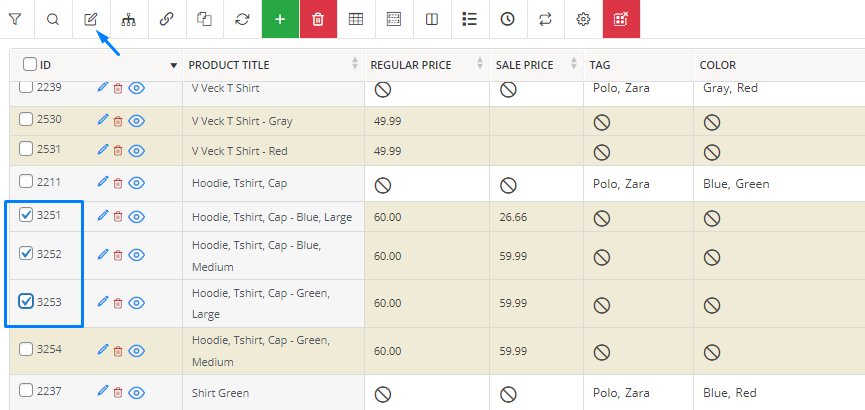Open the settings gear icon
Image resolution: width=865 pixels, height=410 pixels.
point(583,19)
